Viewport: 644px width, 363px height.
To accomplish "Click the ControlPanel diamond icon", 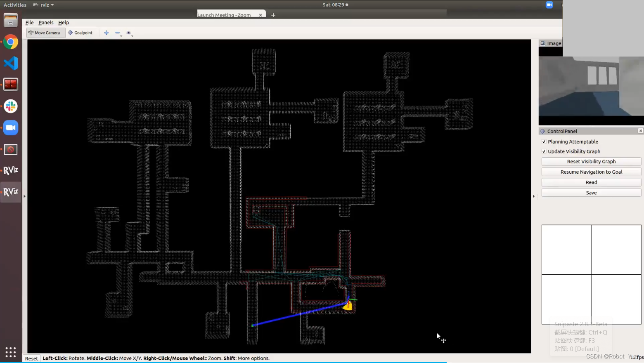I will click(x=542, y=131).
